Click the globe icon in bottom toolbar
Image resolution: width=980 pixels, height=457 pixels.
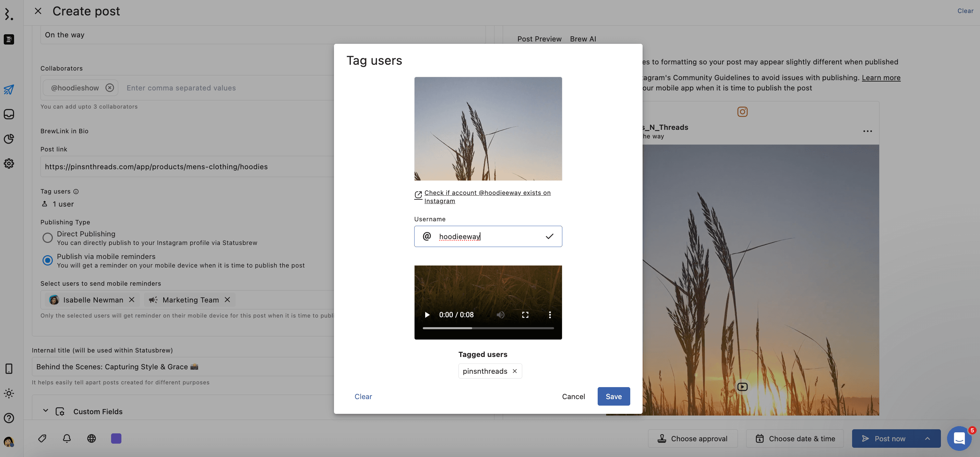click(91, 439)
